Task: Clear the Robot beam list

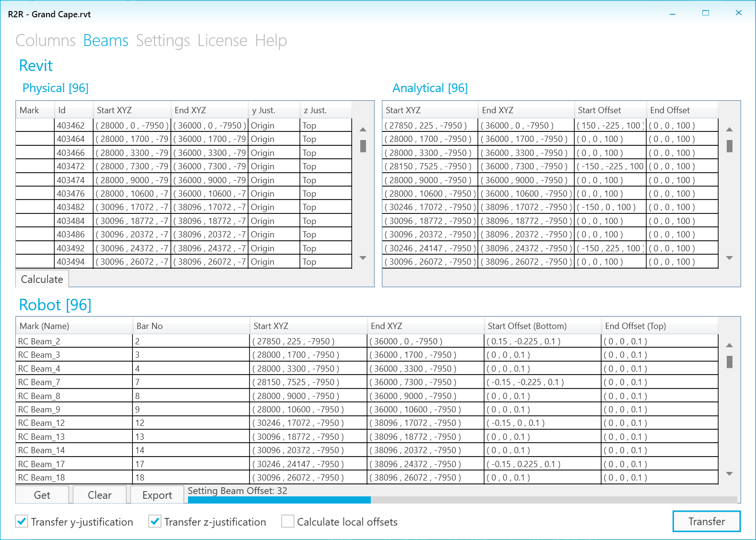Action: click(100, 495)
